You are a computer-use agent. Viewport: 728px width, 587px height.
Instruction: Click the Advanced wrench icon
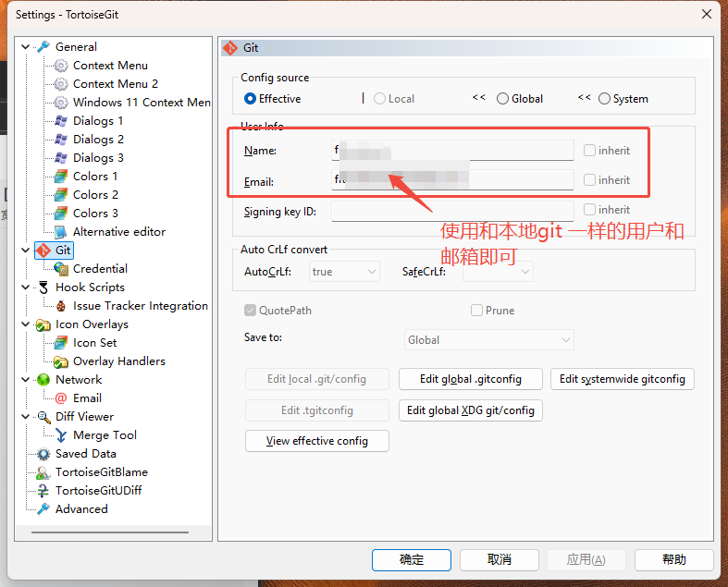click(43, 509)
